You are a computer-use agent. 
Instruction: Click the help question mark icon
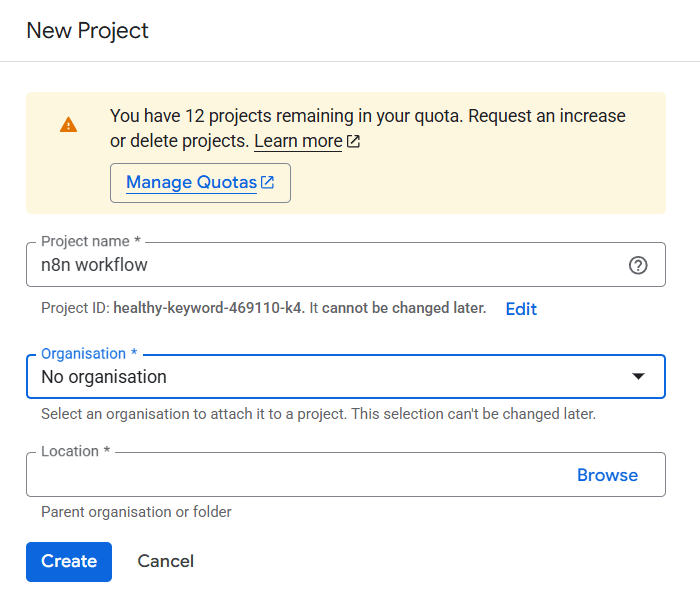coord(638,265)
